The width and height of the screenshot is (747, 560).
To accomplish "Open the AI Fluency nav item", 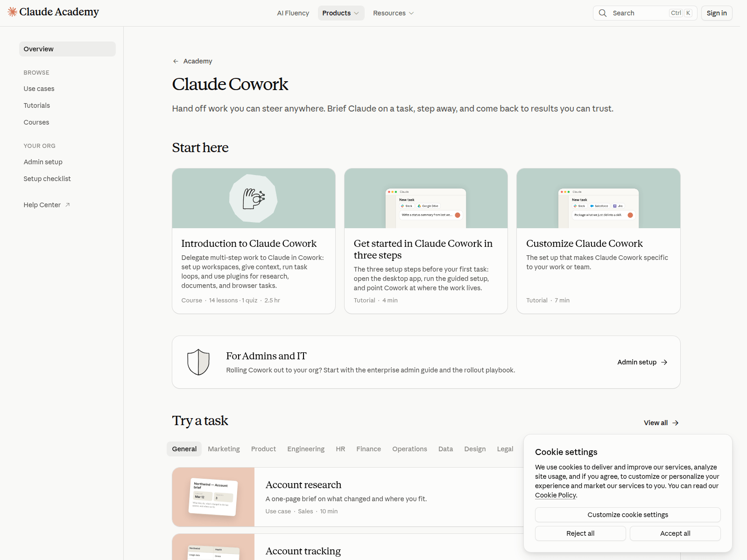I will coord(293,13).
